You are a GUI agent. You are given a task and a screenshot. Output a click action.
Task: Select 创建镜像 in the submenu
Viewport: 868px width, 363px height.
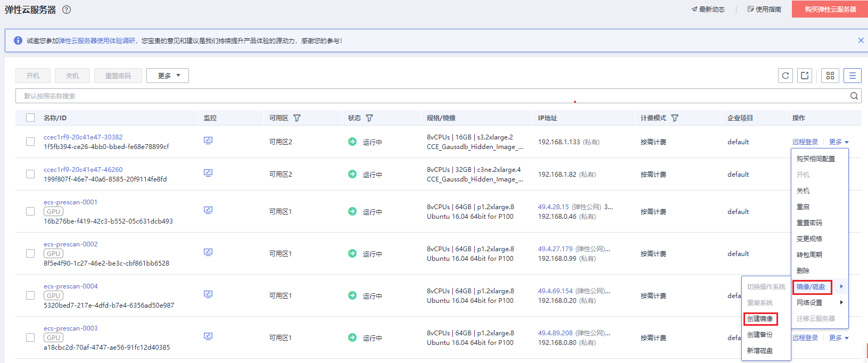pos(760,319)
